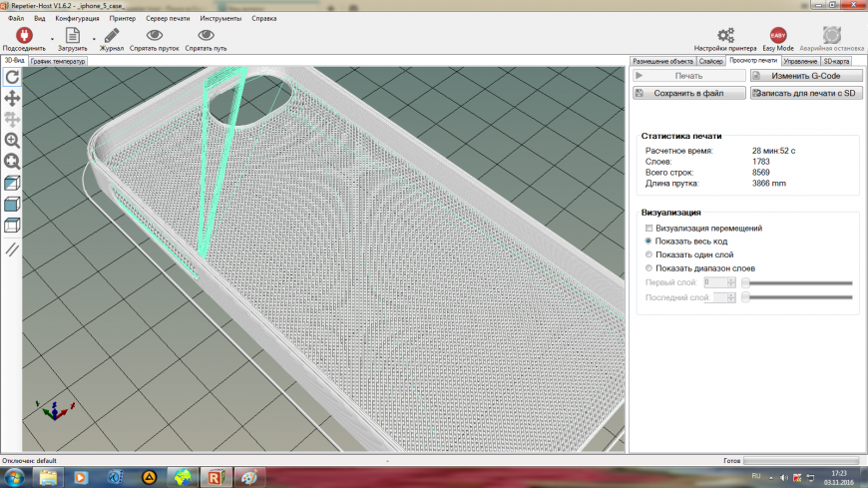
Task: Select Показать диапазон слоев radio option
Action: pyautogui.click(x=650, y=268)
